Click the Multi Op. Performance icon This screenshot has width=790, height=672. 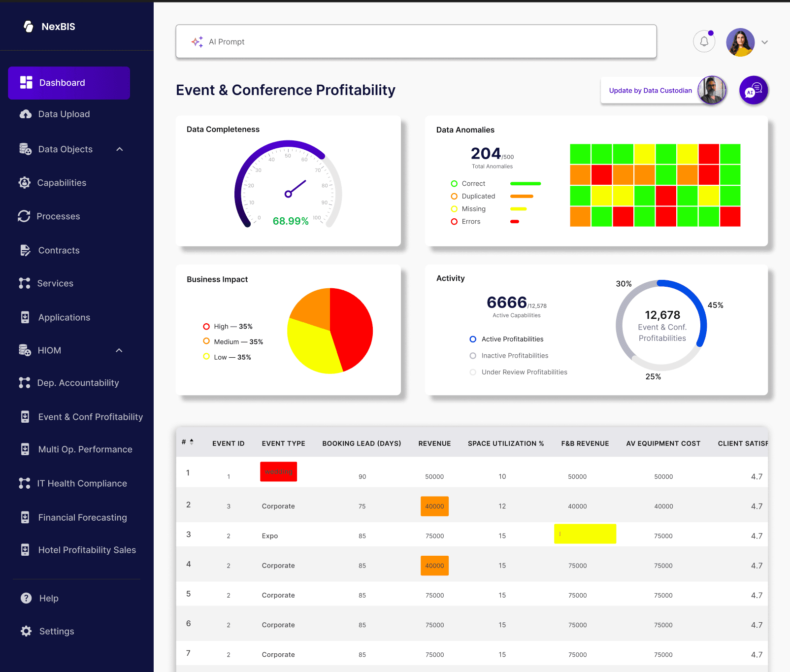click(25, 449)
